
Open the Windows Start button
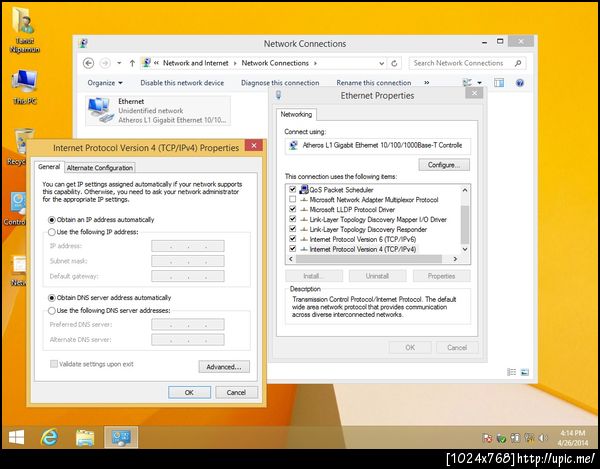pos(16,437)
